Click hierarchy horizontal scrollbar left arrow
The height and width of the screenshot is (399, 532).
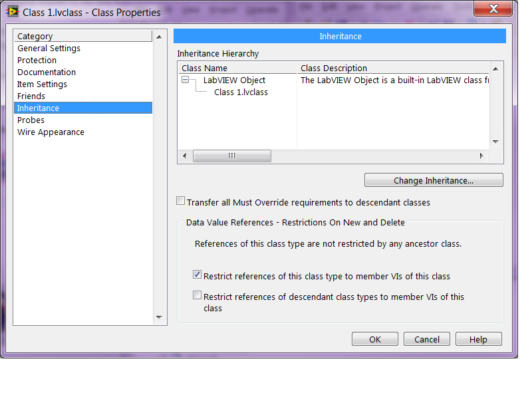(x=185, y=156)
